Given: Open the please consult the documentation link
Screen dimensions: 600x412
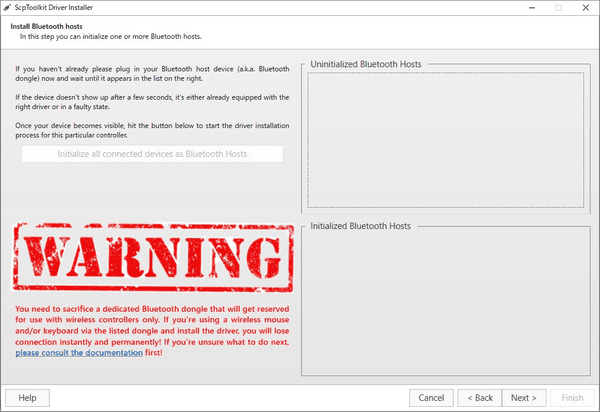Looking at the screenshot, I should [79, 353].
